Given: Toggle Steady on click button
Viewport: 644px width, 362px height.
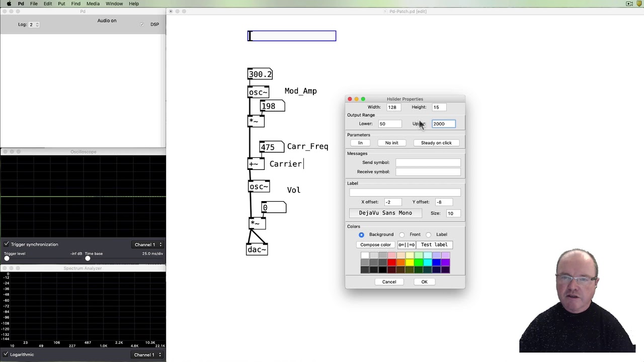Looking at the screenshot, I should (436, 143).
